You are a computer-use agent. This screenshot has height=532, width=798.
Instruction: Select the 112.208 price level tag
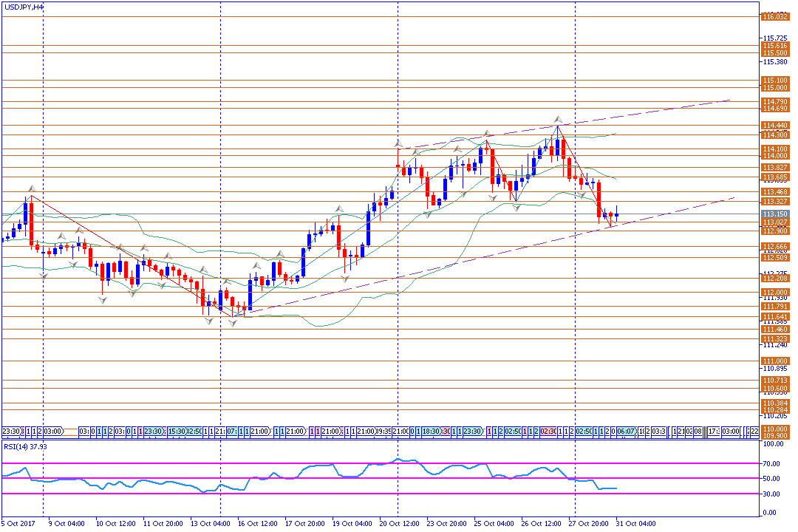coord(775,278)
